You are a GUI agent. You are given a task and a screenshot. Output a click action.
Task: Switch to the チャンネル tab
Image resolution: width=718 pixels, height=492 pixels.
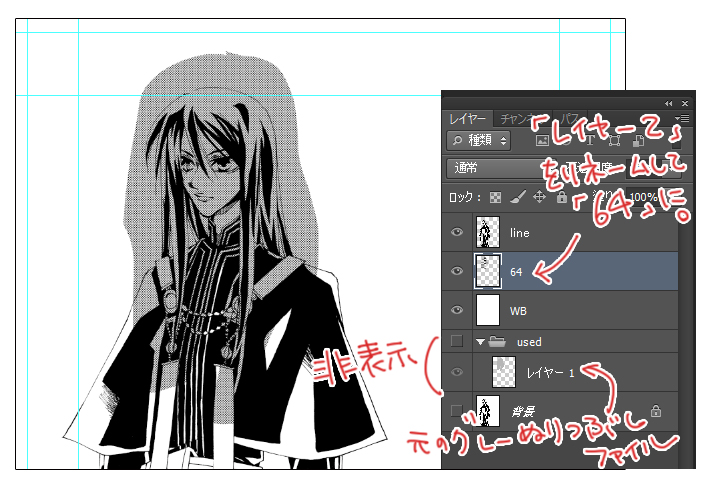pyautogui.click(x=522, y=119)
